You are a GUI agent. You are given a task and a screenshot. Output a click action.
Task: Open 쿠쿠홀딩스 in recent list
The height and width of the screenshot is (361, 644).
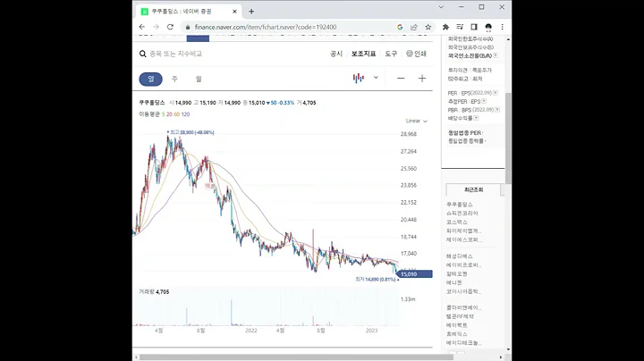click(x=460, y=205)
